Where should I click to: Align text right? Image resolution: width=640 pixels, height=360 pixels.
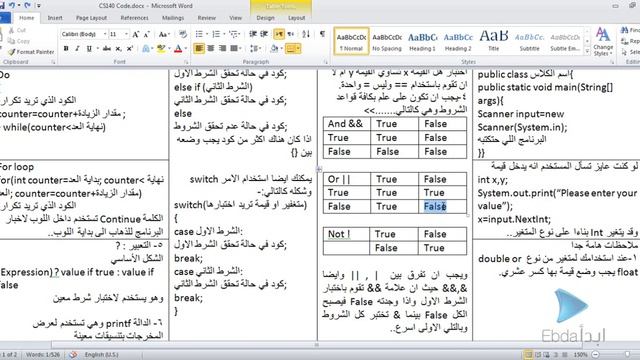tap(222, 49)
